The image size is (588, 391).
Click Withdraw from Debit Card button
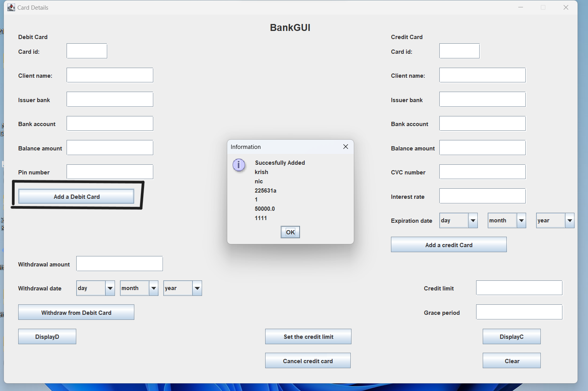[x=76, y=312]
